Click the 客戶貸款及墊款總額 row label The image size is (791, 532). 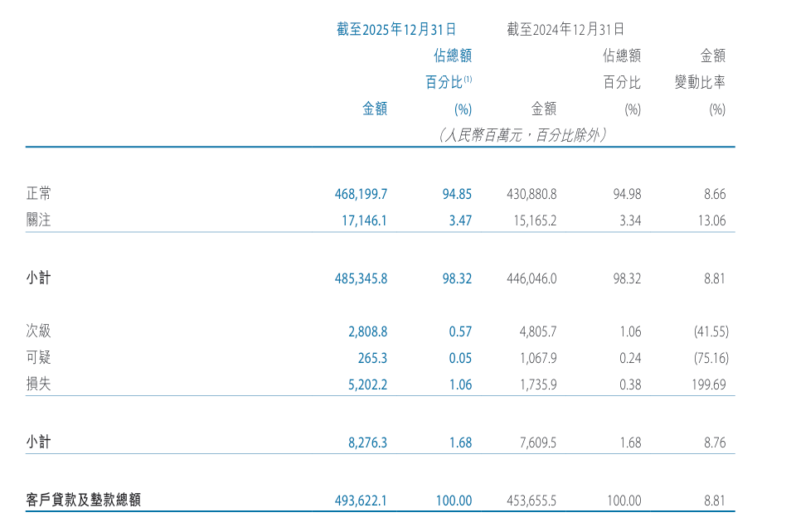(x=83, y=500)
